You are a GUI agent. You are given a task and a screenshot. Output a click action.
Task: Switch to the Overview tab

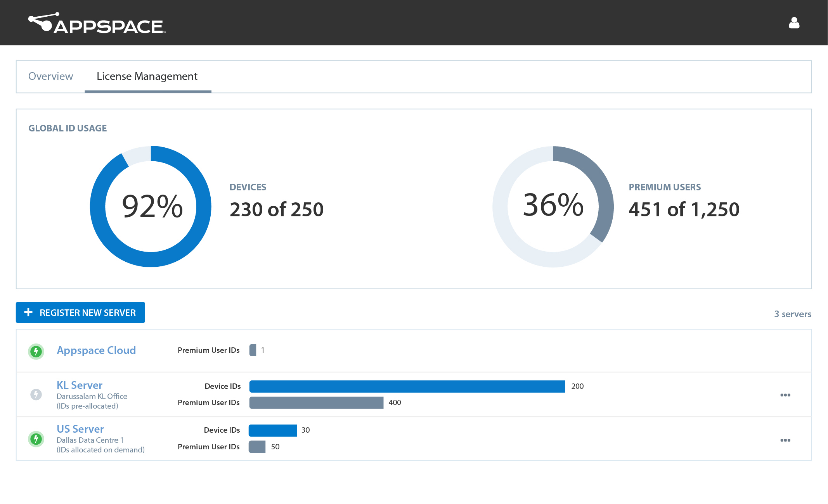pos(50,76)
